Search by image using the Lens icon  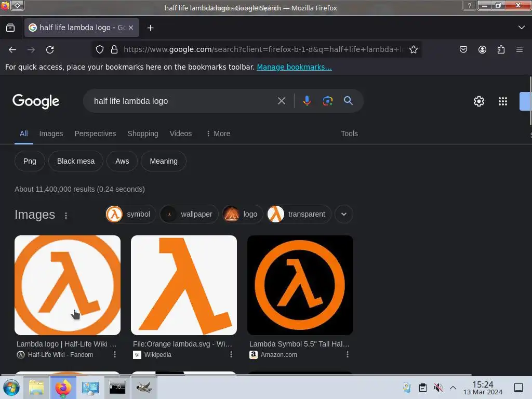pos(327,101)
